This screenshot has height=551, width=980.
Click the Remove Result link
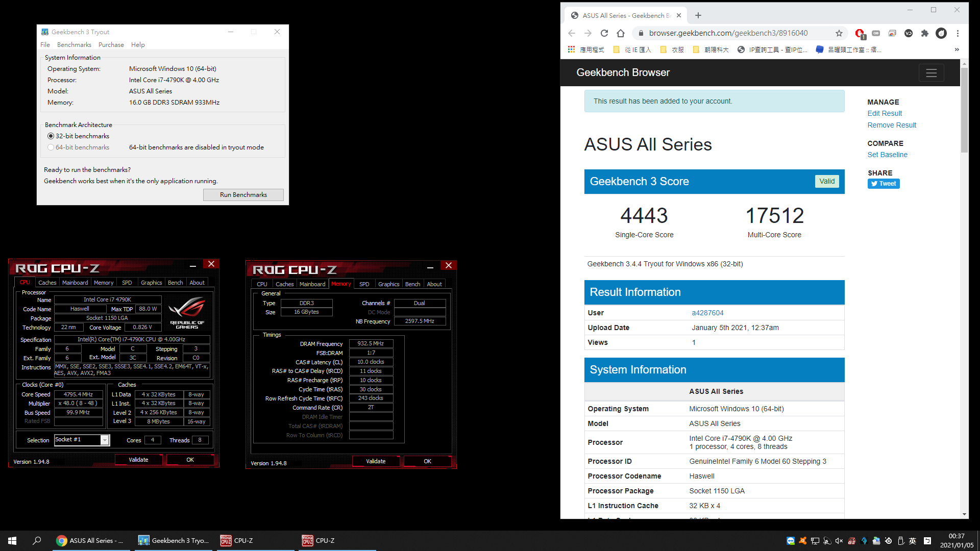click(x=892, y=125)
